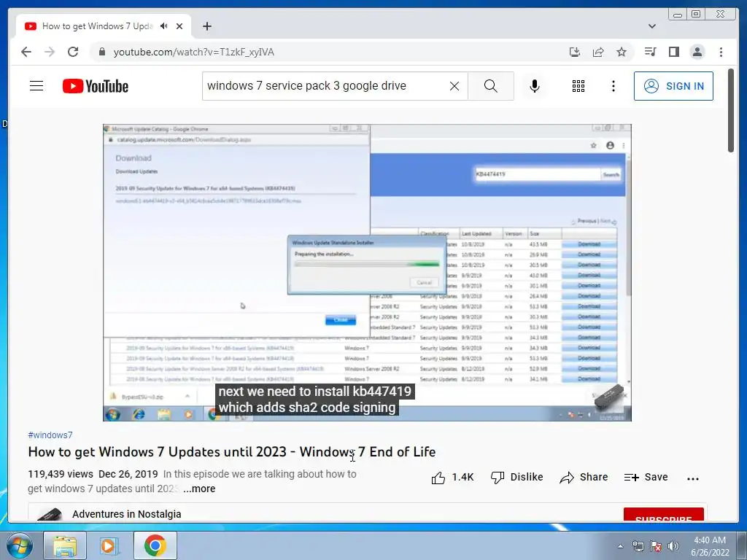Toggle Chrome side panel
Image resolution: width=747 pixels, height=560 pixels.
pyautogui.click(x=673, y=52)
